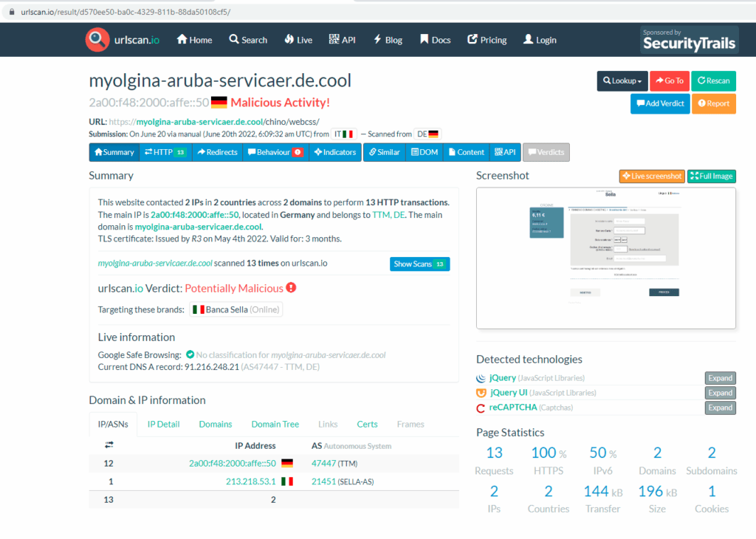The height and width of the screenshot is (539, 756).
Task: Click the italic domain link beside scanned 13 times
Action: tap(155, 264)
